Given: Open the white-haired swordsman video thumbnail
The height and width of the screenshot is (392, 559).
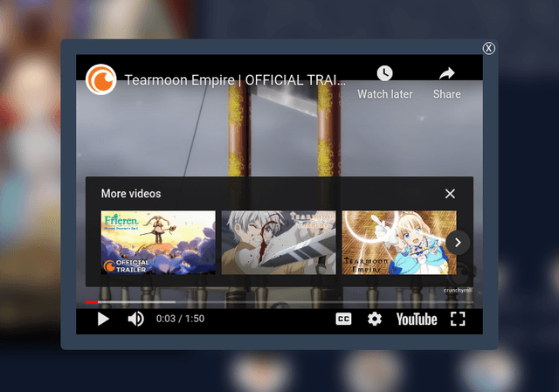Looking at the screenshot, I should tap(278, 242).
